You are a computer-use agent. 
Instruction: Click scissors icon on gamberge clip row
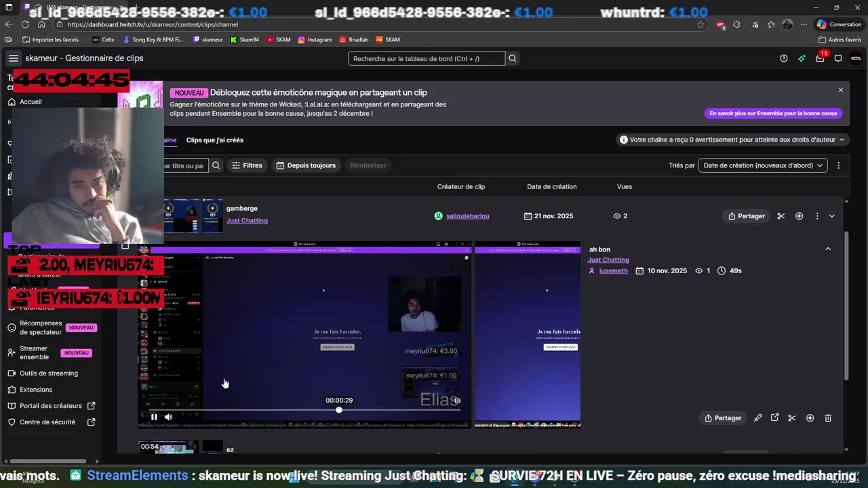coord(781,216)
